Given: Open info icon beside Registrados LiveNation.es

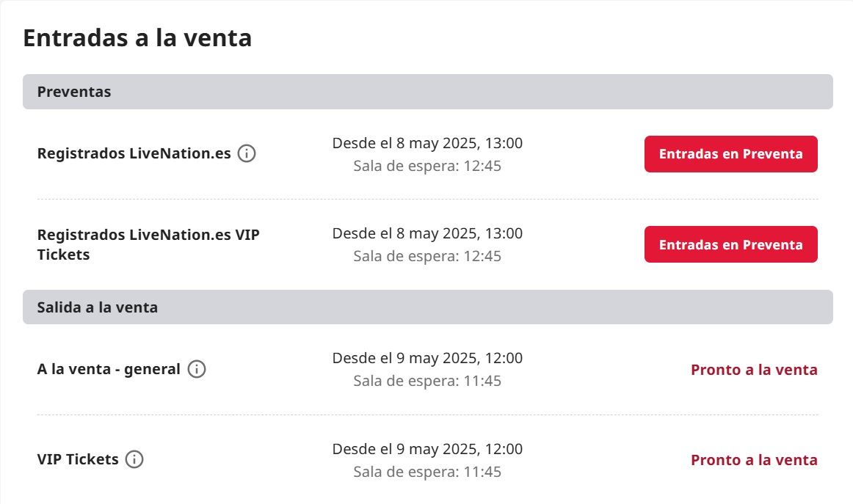Looking at the screenshot, I should [x=247, y=153].
